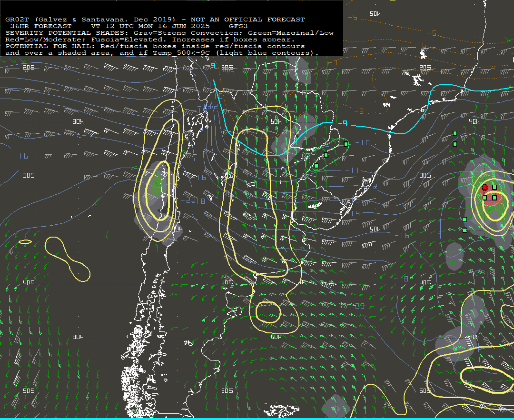Image resolution: width=514 pixels, height=420 pixels.
Task: Click the '50W' label above the -16 contour label
Action: [376, 229]
